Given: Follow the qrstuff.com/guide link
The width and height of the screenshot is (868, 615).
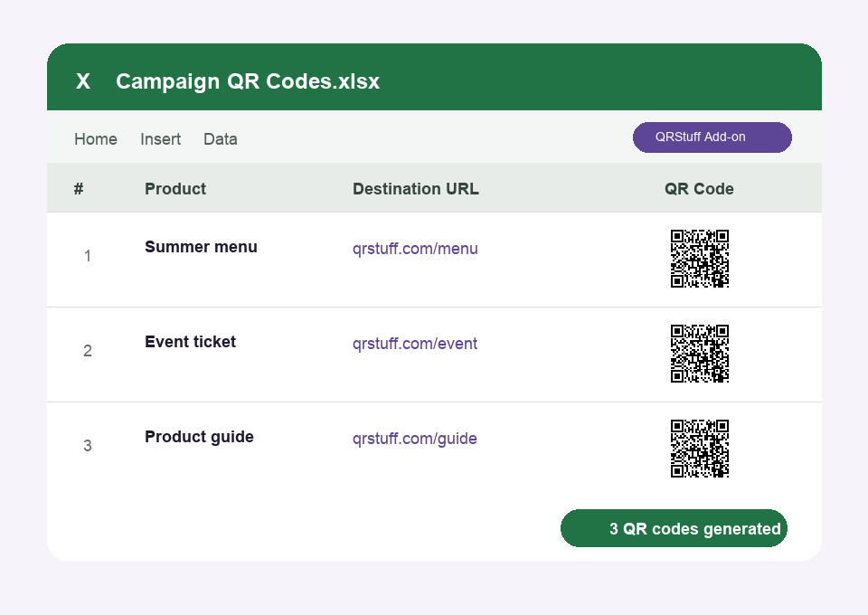Looking at the screenshot, I should (x=415, y=439).
